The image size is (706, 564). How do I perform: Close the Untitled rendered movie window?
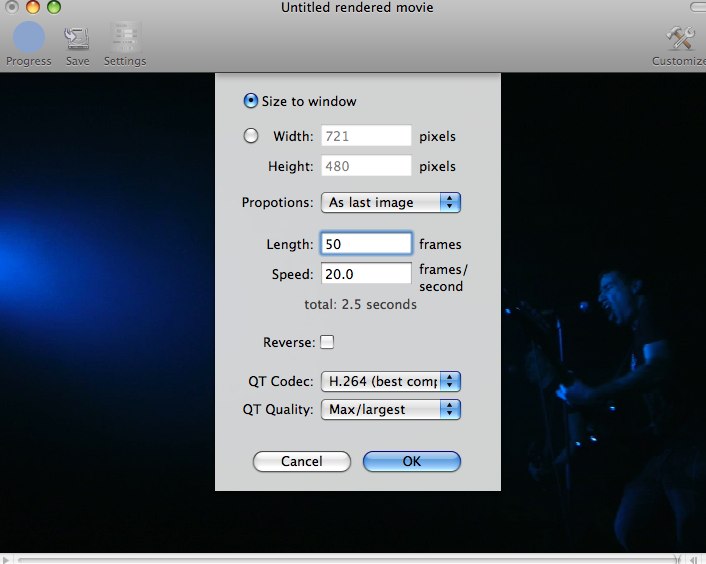tap(14, 8)
